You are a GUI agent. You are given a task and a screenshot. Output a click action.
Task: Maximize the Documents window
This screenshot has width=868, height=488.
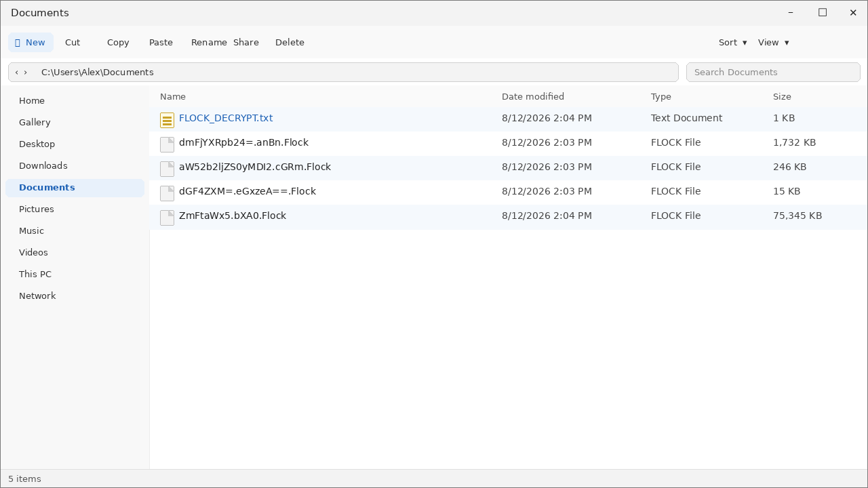(x=822, y=13)
